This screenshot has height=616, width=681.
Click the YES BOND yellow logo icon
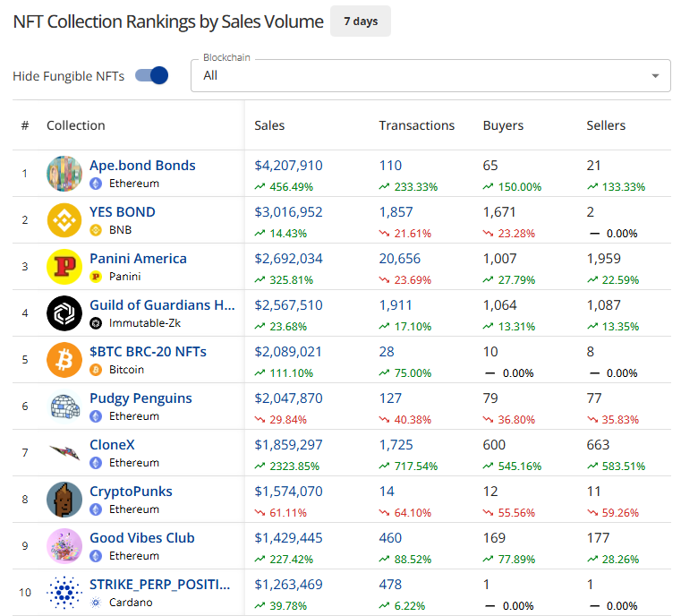[x=64, y=220]
